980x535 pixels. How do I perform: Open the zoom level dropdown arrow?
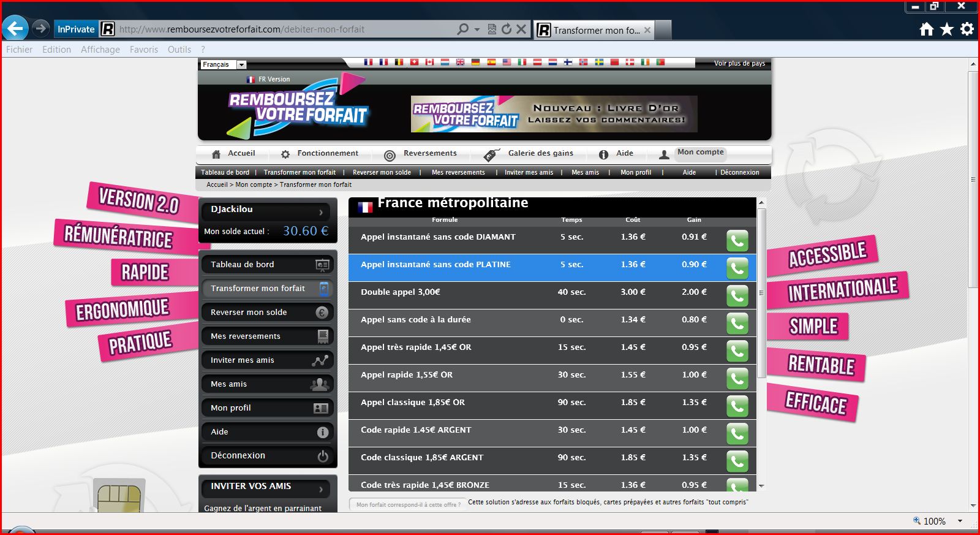point(960,521)
